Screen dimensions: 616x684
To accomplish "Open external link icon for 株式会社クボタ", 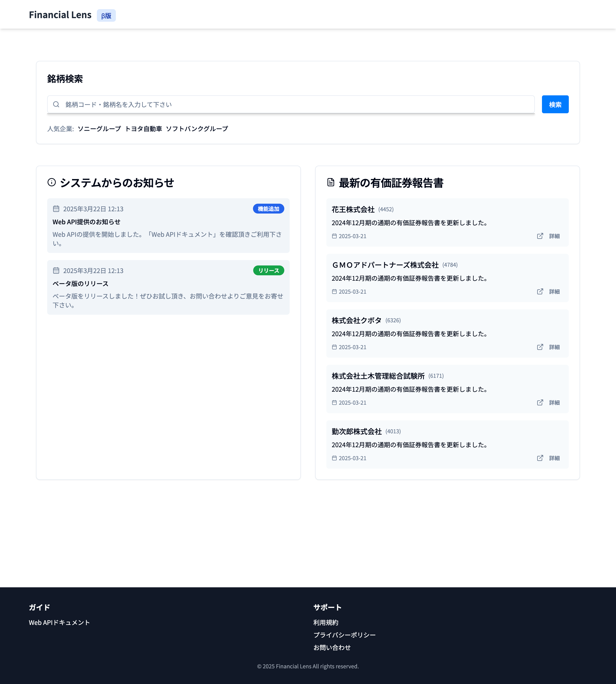I will [540, 347].
